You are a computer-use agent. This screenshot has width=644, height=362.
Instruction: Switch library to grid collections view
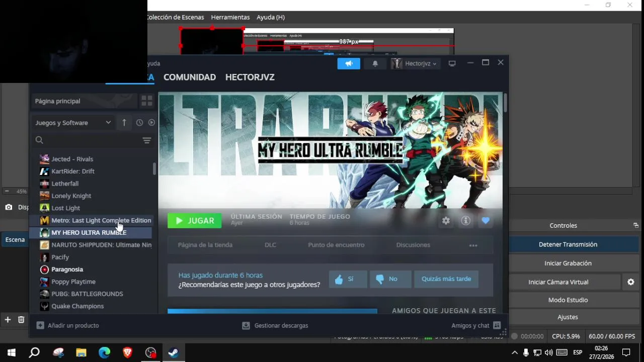[x=146, y=101]
